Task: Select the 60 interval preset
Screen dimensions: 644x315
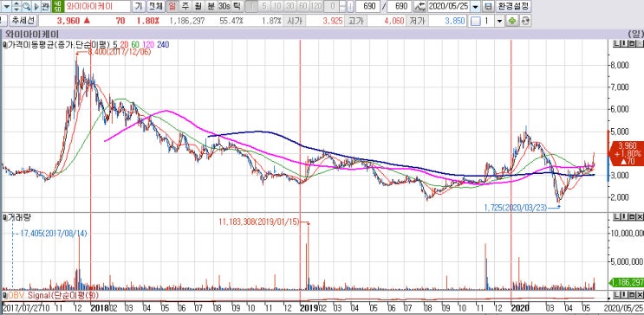Action: [302, 6]
